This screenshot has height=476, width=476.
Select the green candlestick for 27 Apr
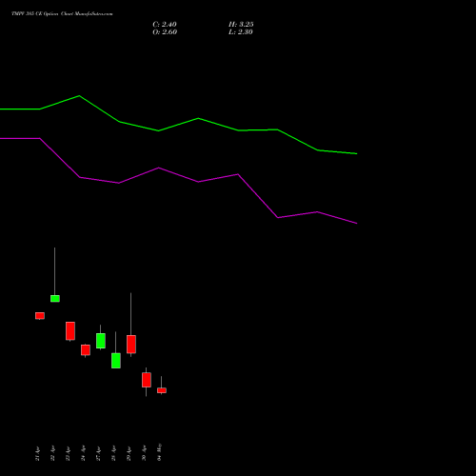coord(101,341)
